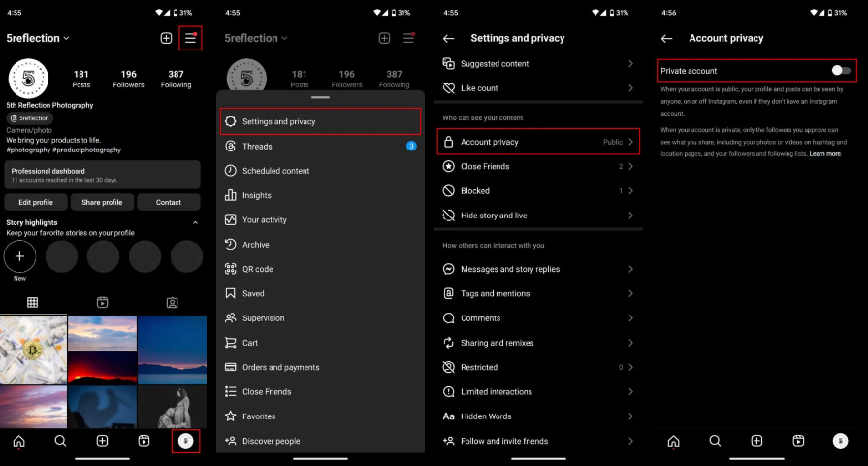868x466 pixels.
Task: Open Your activity menu entry
Action: pyautogui.click(x=320, y=220)
